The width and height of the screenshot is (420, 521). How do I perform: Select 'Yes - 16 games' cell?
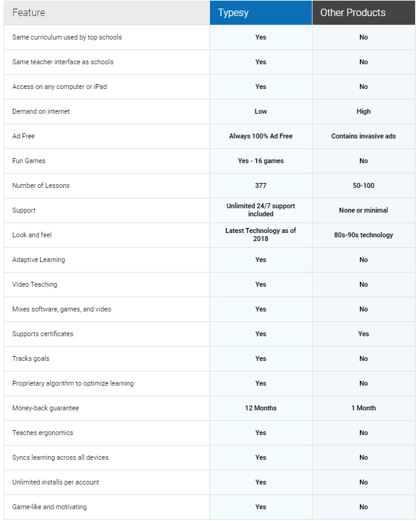[261, 161]
